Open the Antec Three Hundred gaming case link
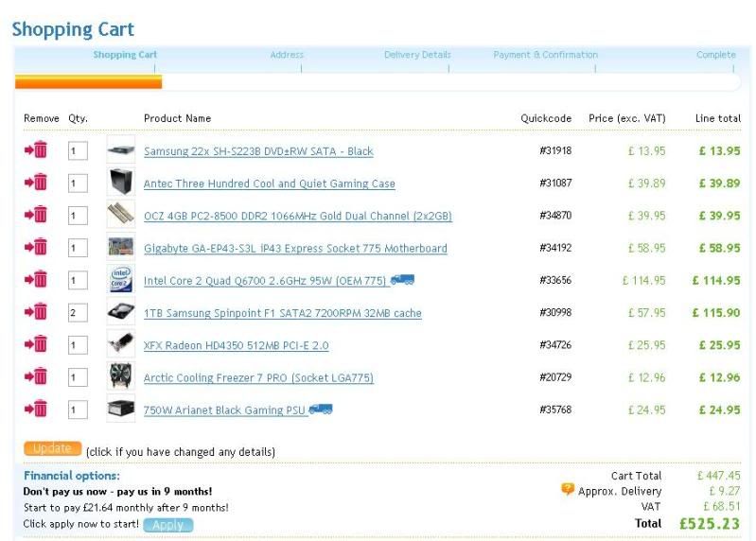Viewport: 756px width, 541px height. pos(269,183)
